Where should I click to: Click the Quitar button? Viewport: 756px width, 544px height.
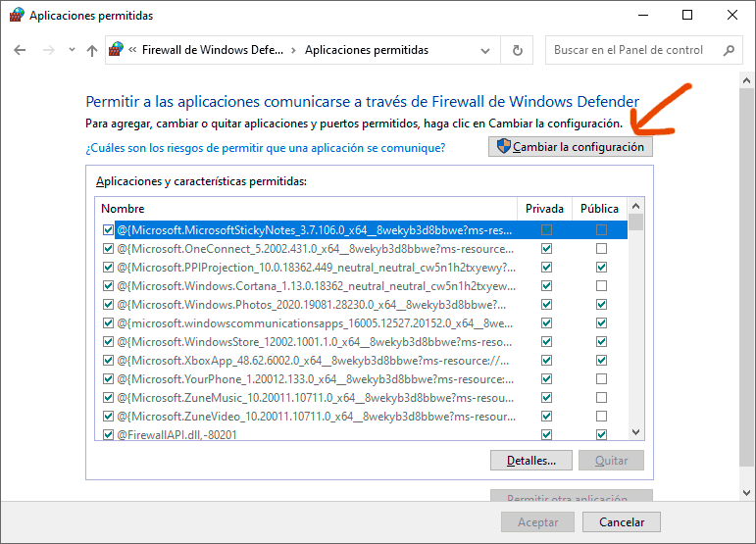click(x=611, y=461)
